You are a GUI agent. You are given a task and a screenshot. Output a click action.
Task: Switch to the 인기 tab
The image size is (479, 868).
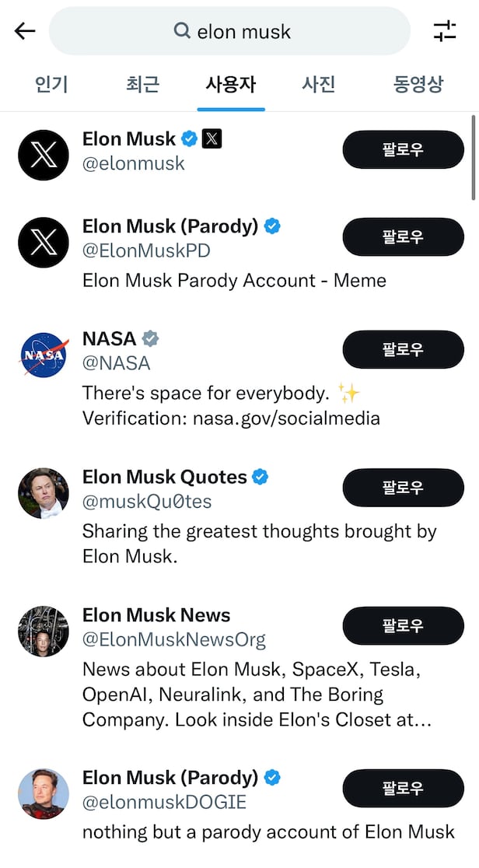(x=51, y=84)
